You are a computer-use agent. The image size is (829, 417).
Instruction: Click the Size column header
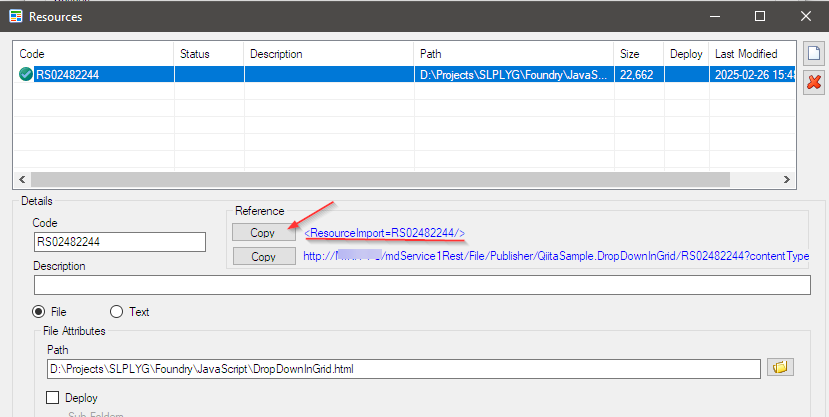(x=639, y=54)
